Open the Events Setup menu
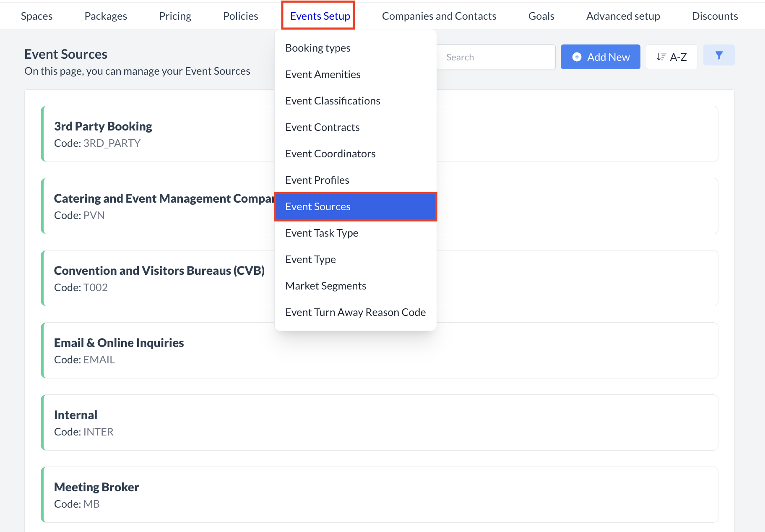 tap(320, 16)
